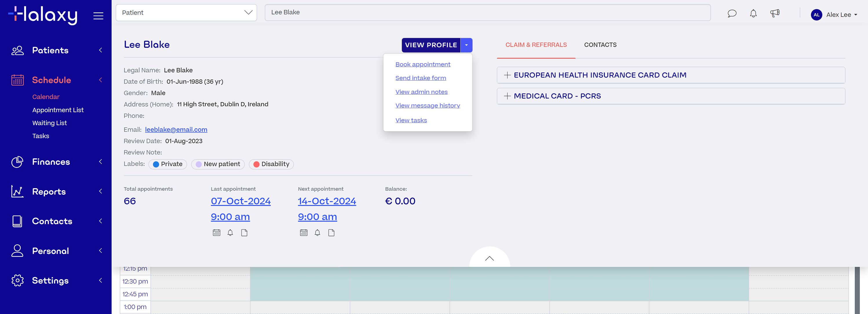This screenshot has height=314, width=868.
Task: Click the balance amount € 0.00
Action: pyautogui.click(x=400, y=201)
